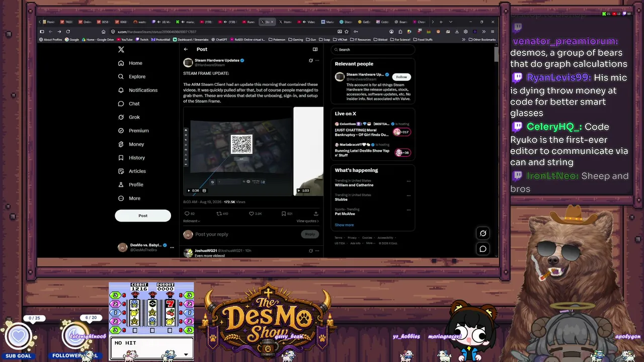Viewport: 644px width, 362px height.
Task: Open a new browser tab
Action: tap(441, 22)
